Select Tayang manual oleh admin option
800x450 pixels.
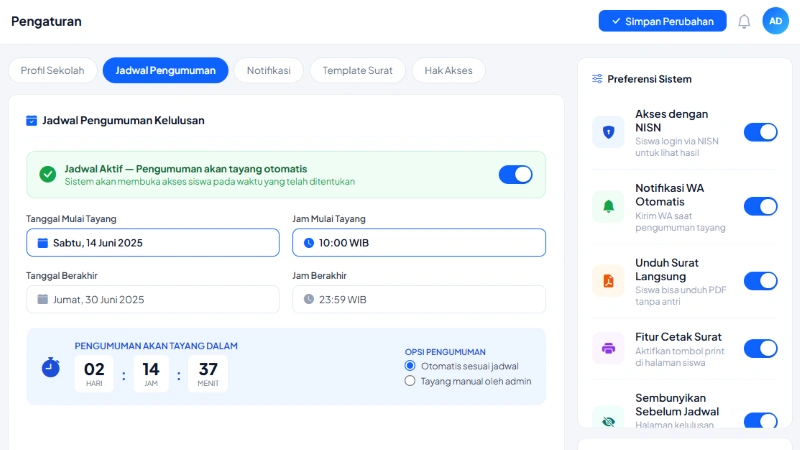pyautogui.click(x=410, y=381)
